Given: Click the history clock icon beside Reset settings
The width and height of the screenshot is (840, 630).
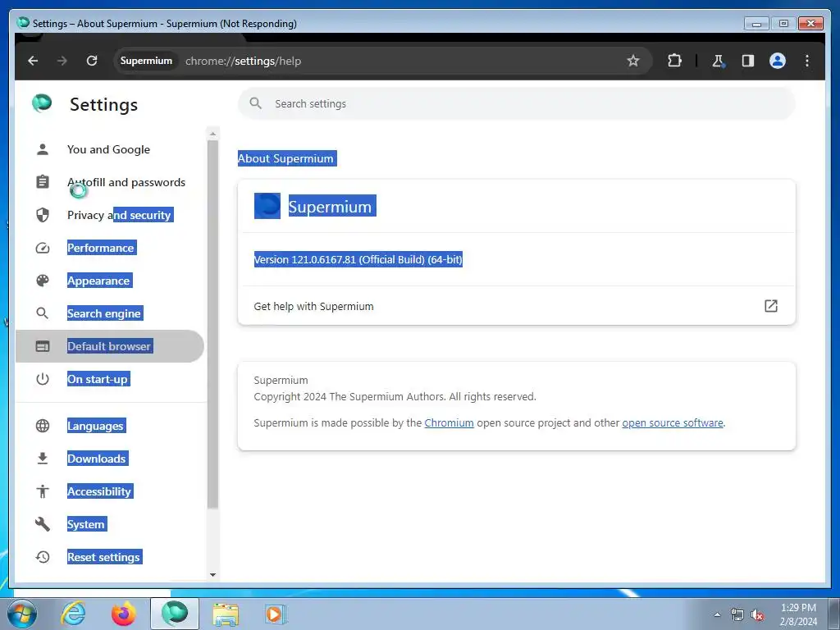Looking at the screenshot, I should (43, 557).
